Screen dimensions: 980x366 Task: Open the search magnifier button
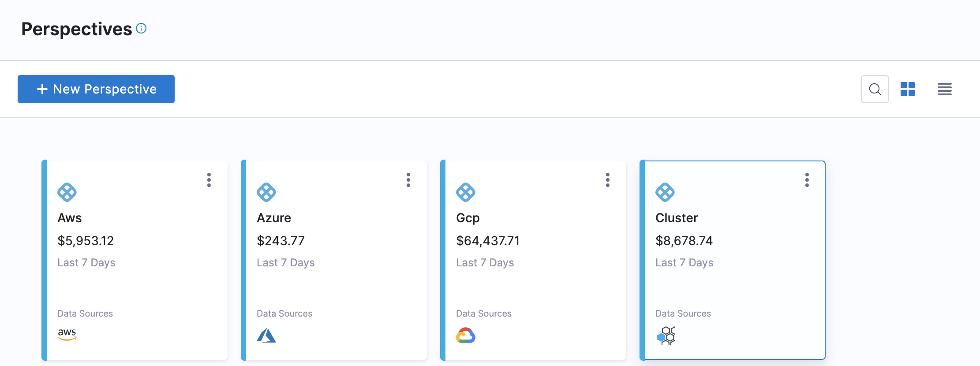875,89
